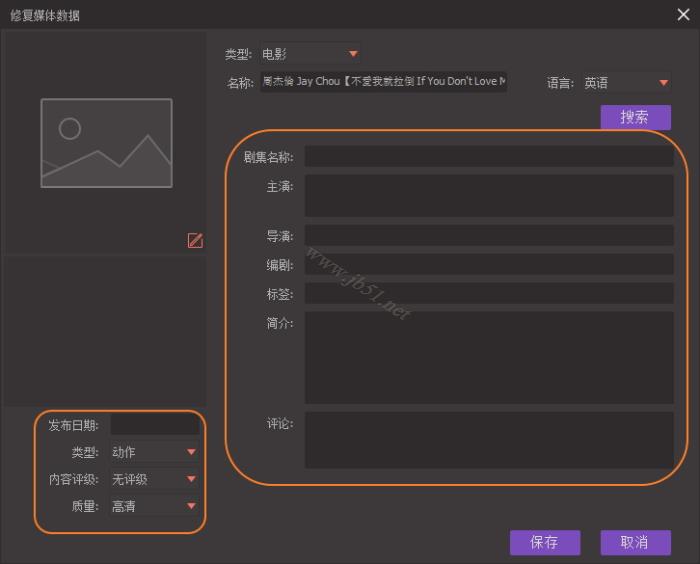Click the placeholder cover image thumbnail
700x564 pixels.
coord(106,143)
